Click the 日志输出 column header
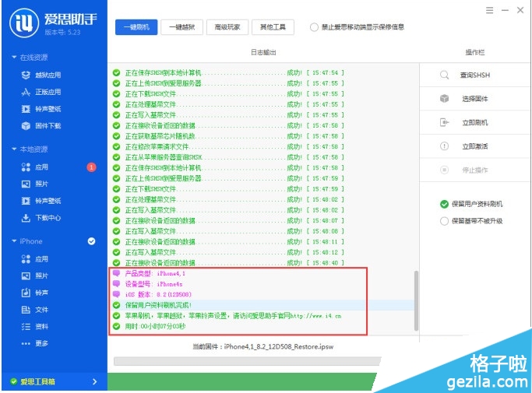532x393 pixels. coord(263,53)
